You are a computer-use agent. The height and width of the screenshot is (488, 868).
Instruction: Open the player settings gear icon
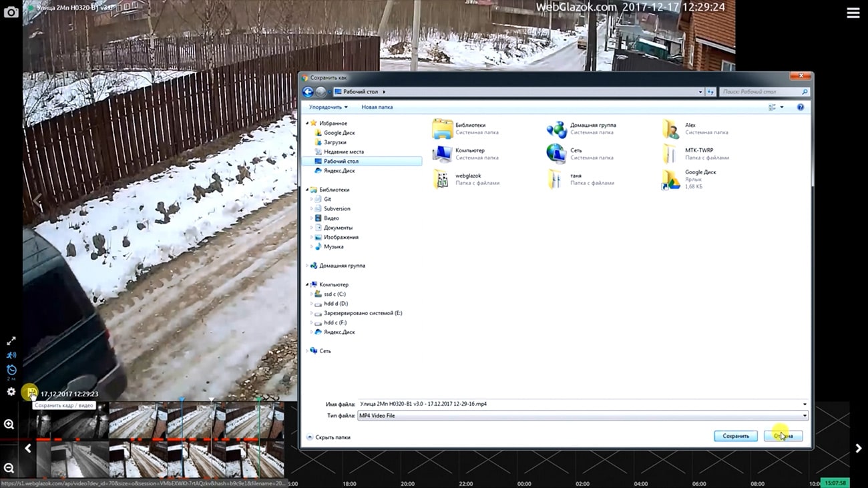coord(11,392)
